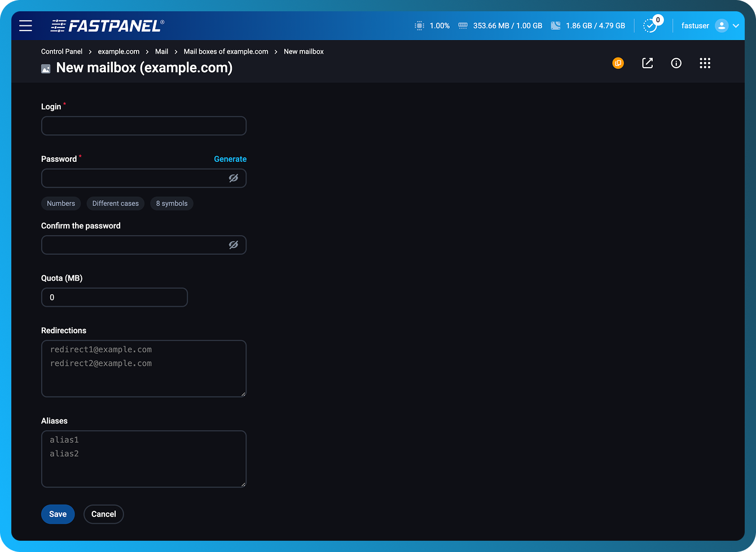The image size is (756, 552).
Task: Click the circular info icon
Action: coord(676,63)
